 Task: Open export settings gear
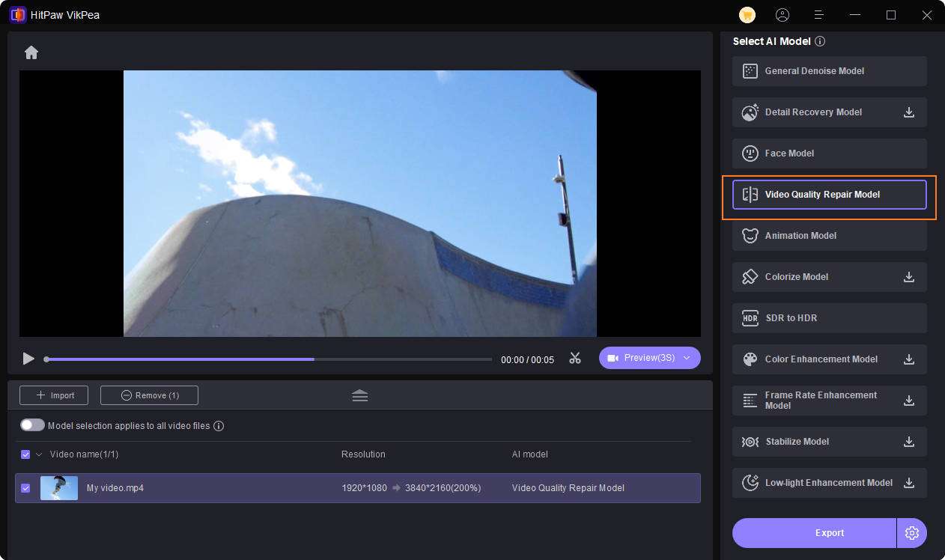point(912,533)
